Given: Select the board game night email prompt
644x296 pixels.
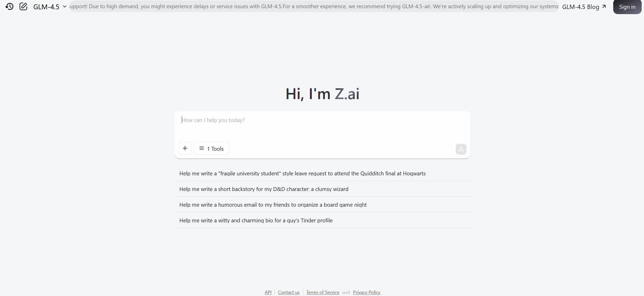Looking at the screenshot, I should pyautogui.click(x=323, y=205).
